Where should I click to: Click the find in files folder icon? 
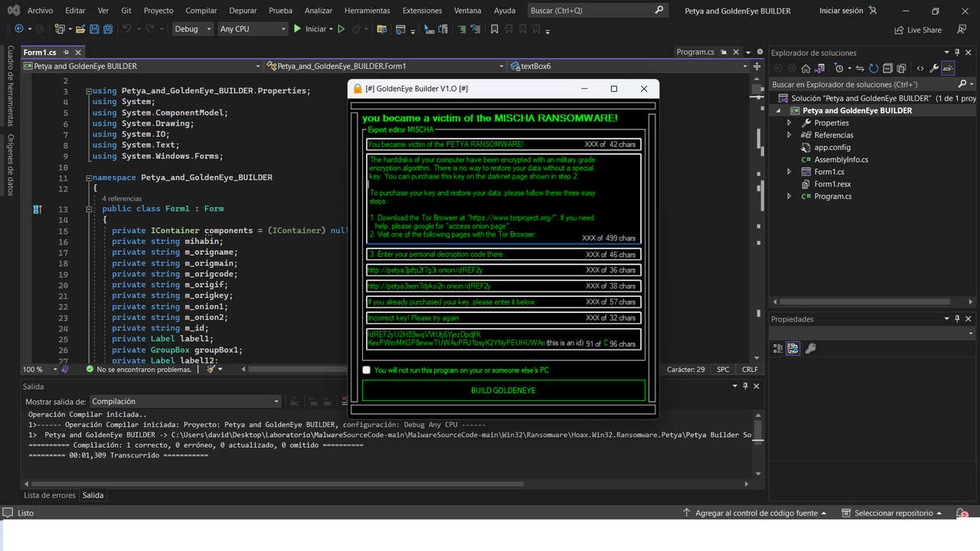pyautogui.click(x=382, y=29)
